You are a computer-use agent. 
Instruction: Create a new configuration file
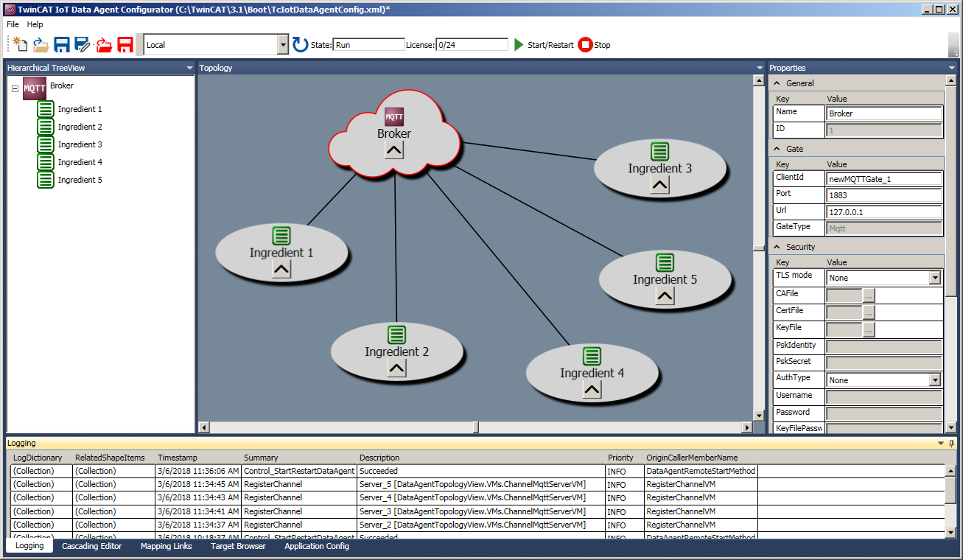click(x=21, y=45)
